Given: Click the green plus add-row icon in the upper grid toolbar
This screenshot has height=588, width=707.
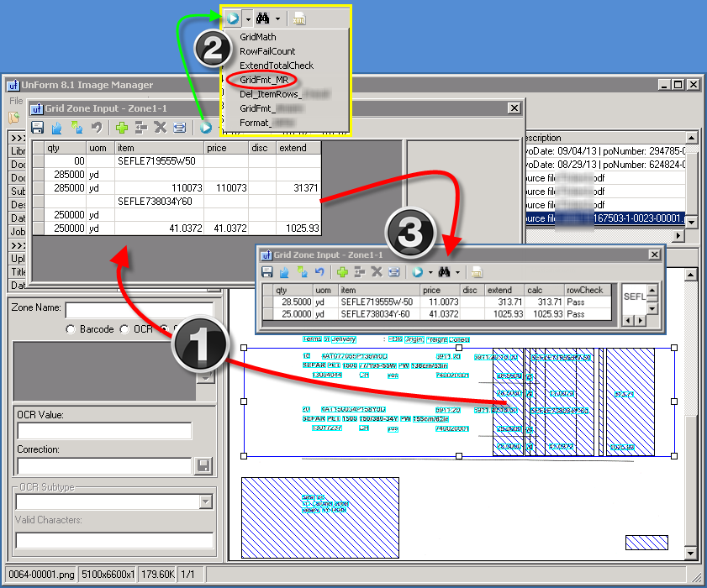Looking at the screenshot, I should [122, 128].
